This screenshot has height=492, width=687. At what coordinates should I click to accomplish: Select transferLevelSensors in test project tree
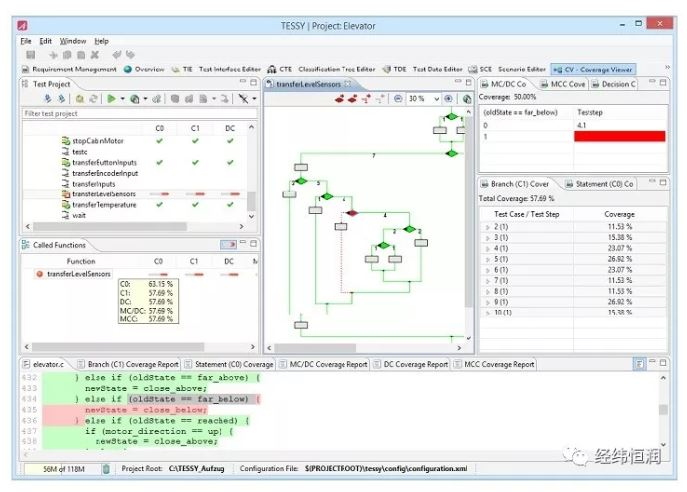[x=104, y=194]
